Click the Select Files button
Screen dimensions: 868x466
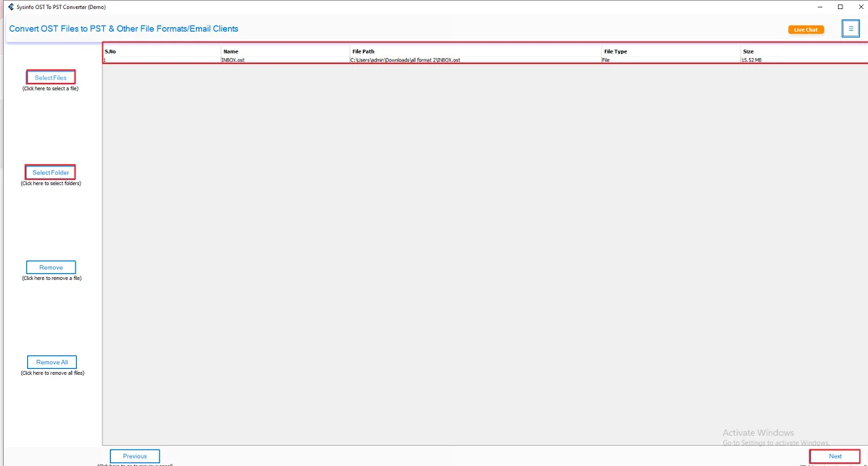coord(50,77)
